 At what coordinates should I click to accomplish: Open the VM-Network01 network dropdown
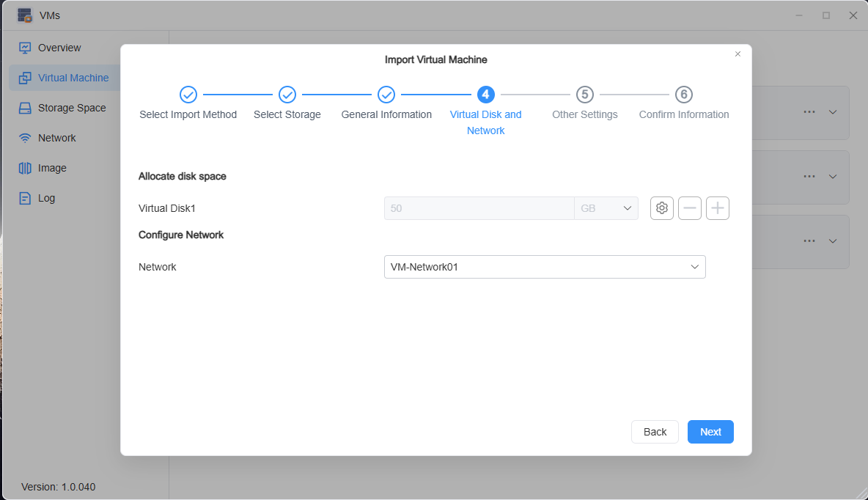545,267
